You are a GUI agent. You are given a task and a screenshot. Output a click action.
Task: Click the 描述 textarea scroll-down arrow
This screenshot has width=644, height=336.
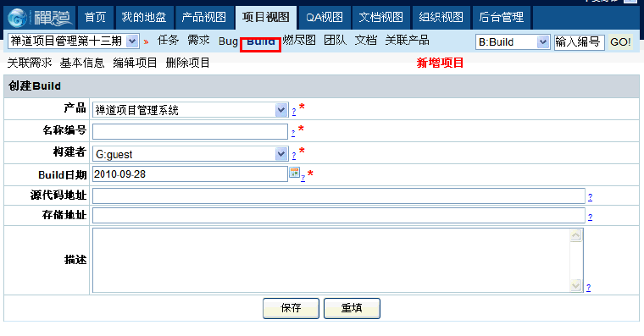[x=576, y=285]
